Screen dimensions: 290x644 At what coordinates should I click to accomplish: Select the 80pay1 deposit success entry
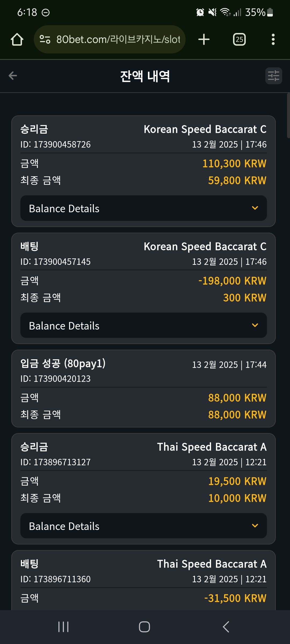pos(144,389)
